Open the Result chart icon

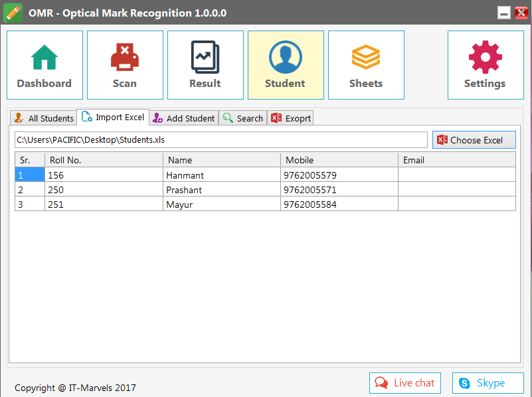205,57
